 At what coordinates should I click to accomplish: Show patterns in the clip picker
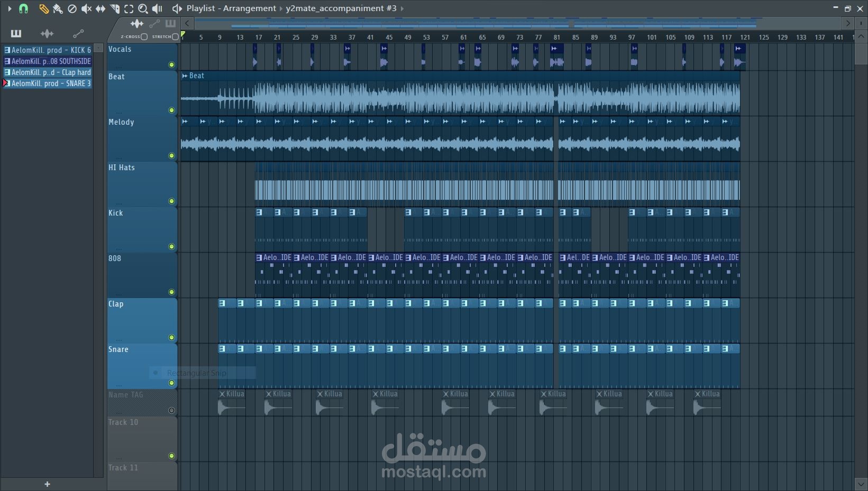(x=16, y=34)
